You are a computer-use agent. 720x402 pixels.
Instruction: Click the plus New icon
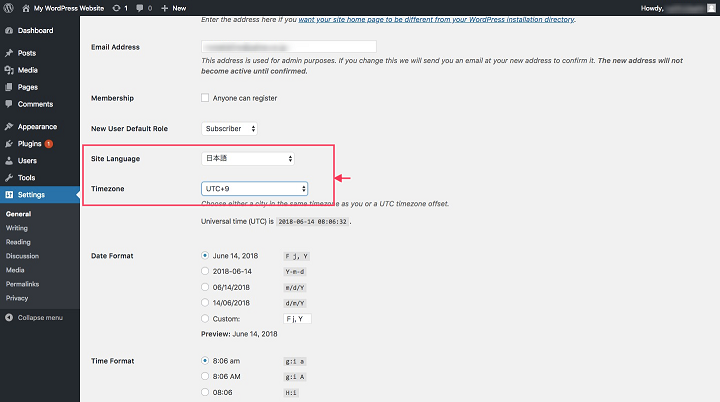click(x=164, y=8)
